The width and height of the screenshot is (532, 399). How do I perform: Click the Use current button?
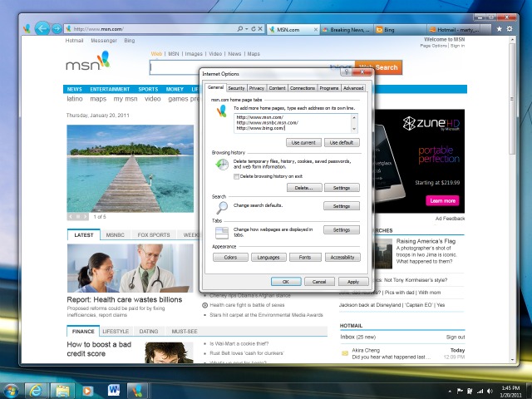coord(303,142)
